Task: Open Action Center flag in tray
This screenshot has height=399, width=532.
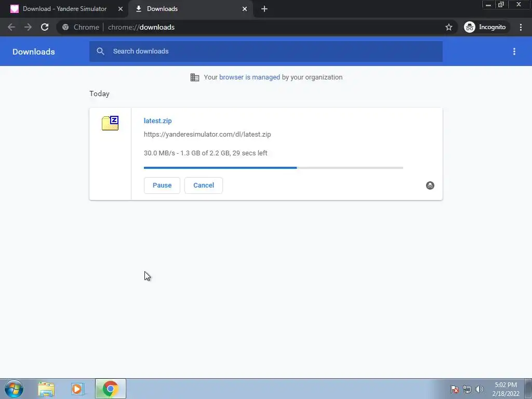Action: pos(455,389)
